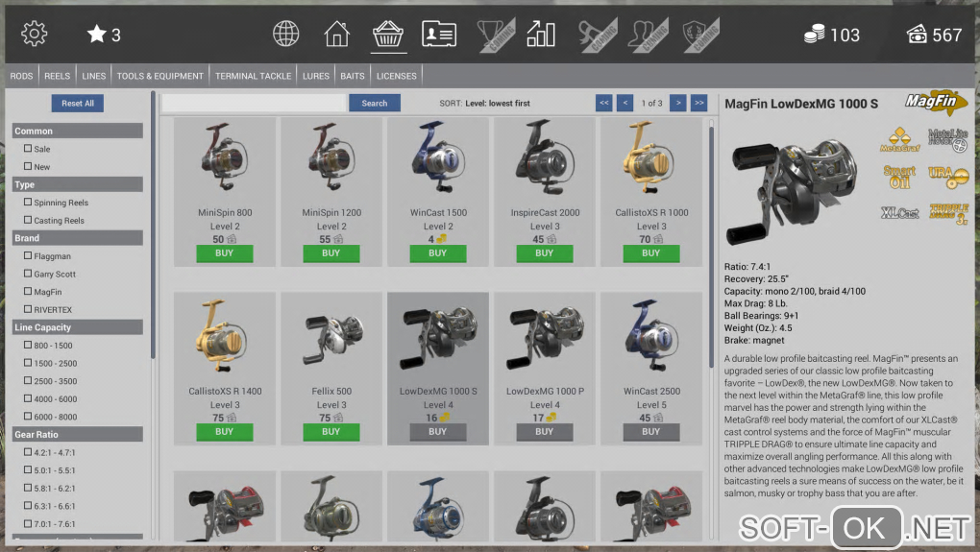Click the Reset All button

pyautogui.click(x=78, y=103)
